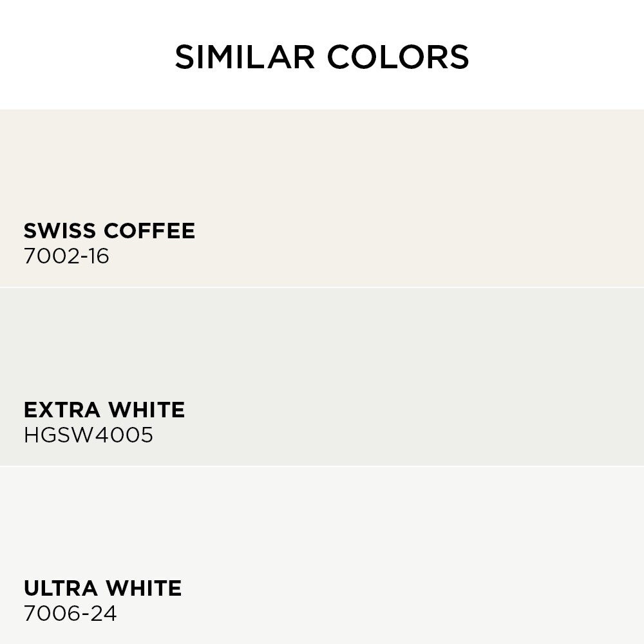Choose the Extra White color swatch

click(322, 377)
